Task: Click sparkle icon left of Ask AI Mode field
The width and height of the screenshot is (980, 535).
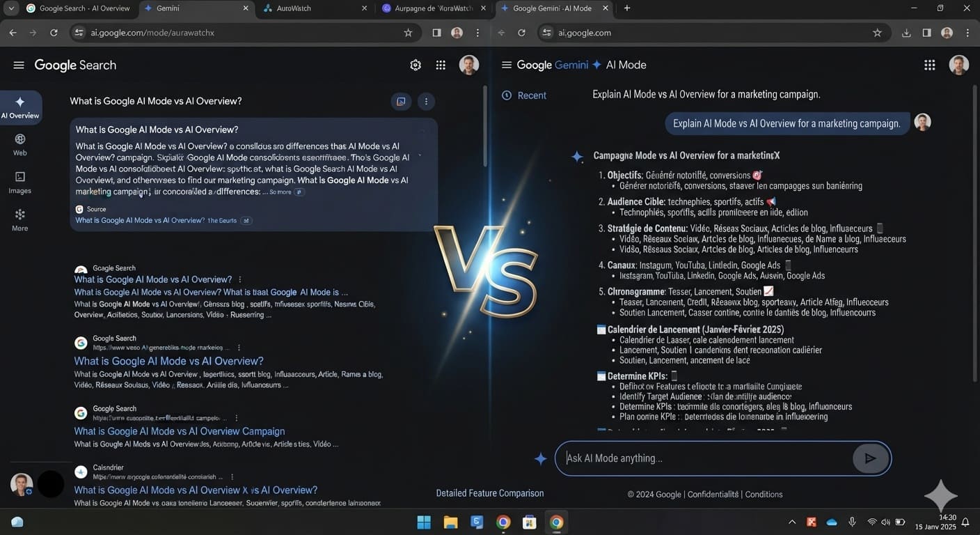Action: pos(541,458)
